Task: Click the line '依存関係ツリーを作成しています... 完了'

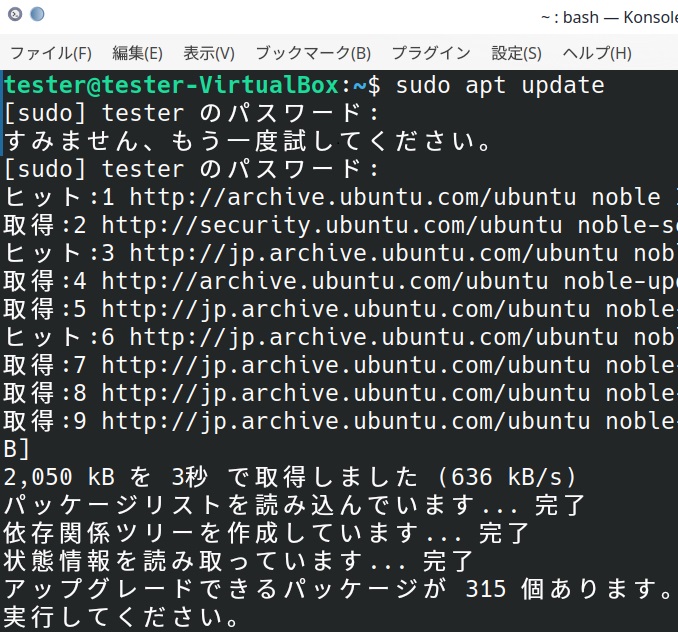Action: click(x=266, y=533)
